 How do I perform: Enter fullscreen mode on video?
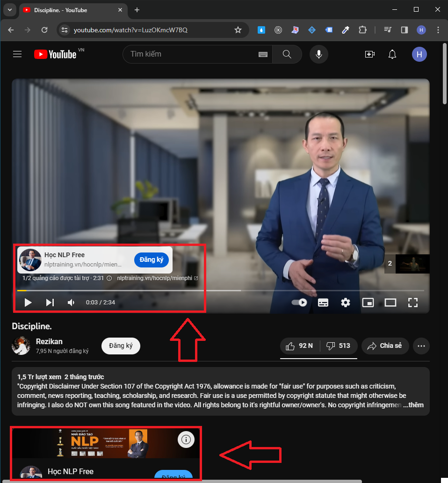[x=412, y=303]
